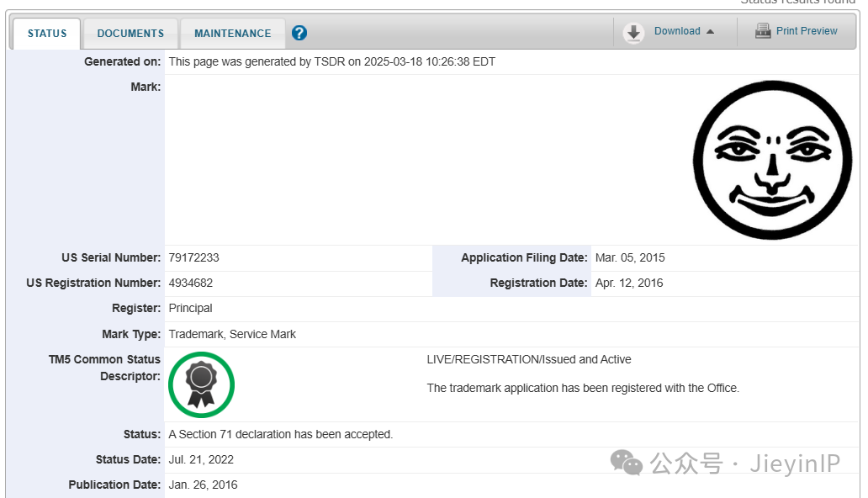The width and height of the screenshot is (868, 498).
Task: Click the Registration Date label
Action: click(538, 283)
